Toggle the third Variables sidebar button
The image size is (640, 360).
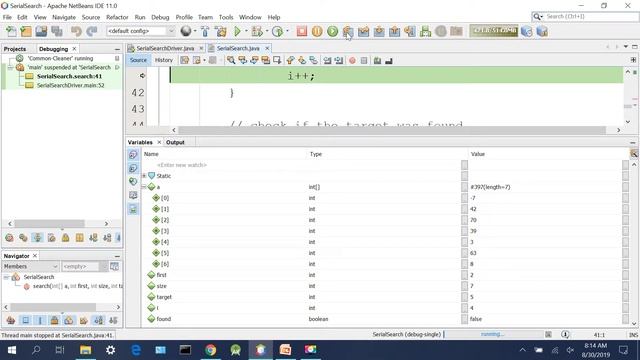click(133, 181)
